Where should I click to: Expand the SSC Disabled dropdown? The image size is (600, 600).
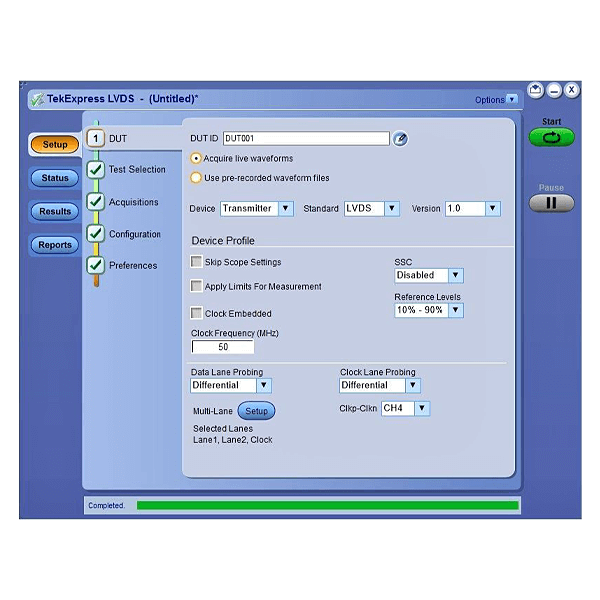tap(428, 275)
